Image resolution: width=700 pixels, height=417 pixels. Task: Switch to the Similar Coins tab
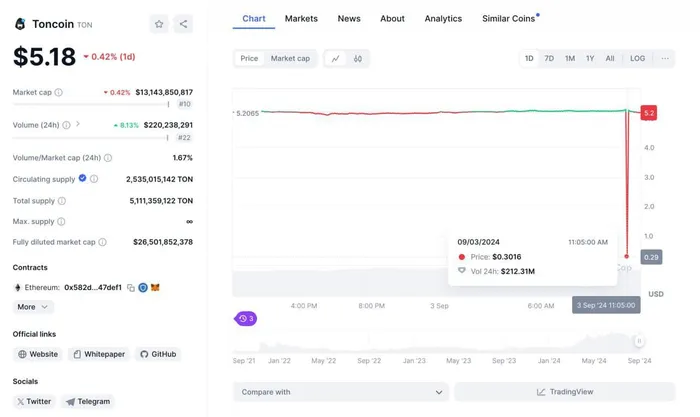509,19
